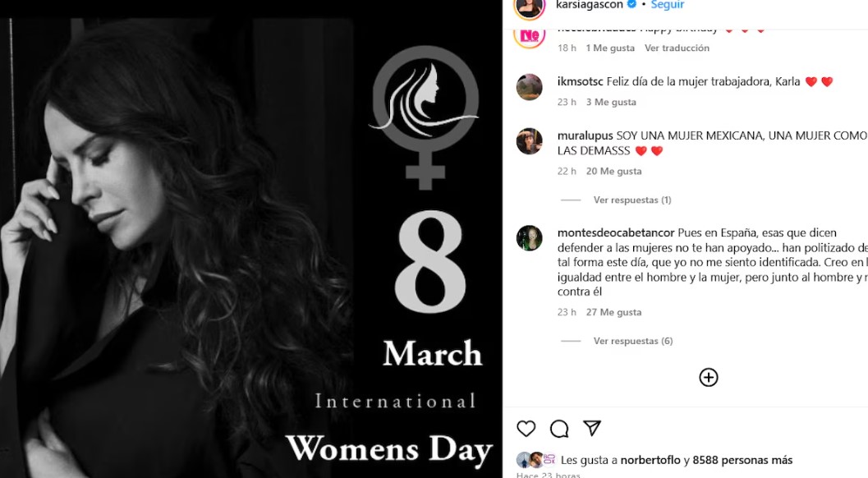Load more comments with plus circle icon
The width and height of the screenshot is (868, 478).
tap(709, 378)
